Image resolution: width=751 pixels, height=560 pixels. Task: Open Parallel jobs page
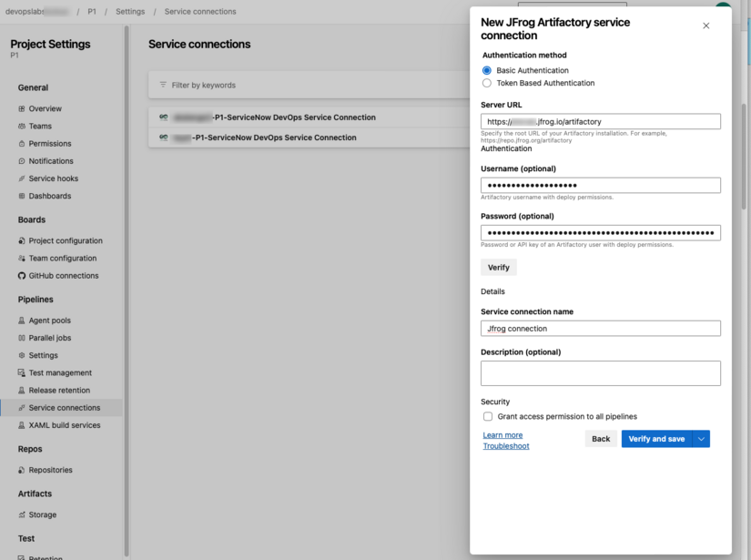[50, 338]
